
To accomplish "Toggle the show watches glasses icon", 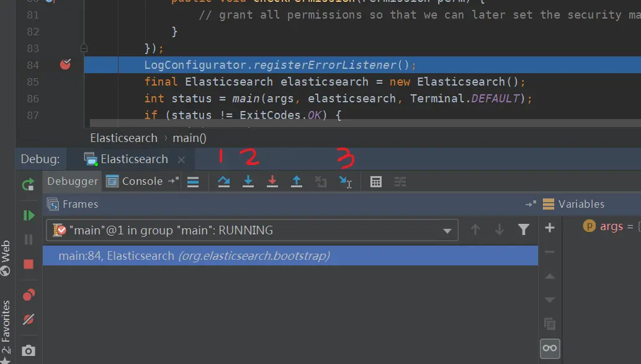I will click(x=550, y=348).
